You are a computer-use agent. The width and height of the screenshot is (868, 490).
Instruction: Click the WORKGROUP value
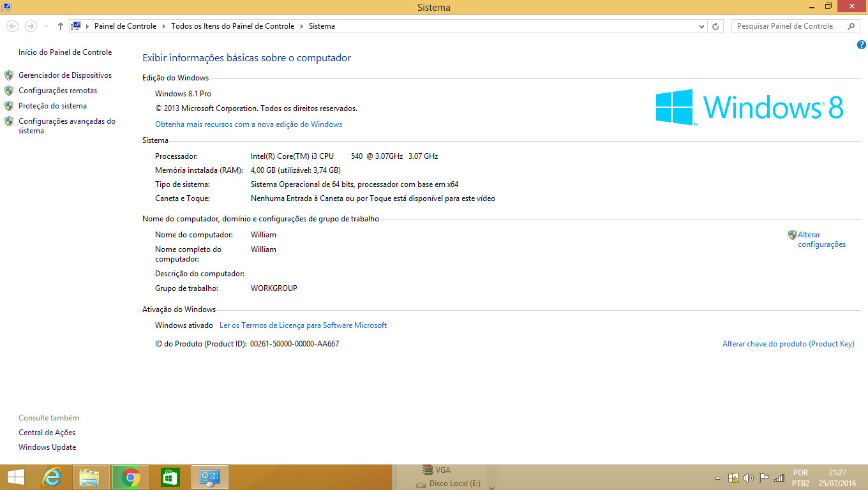click(274, 288)
